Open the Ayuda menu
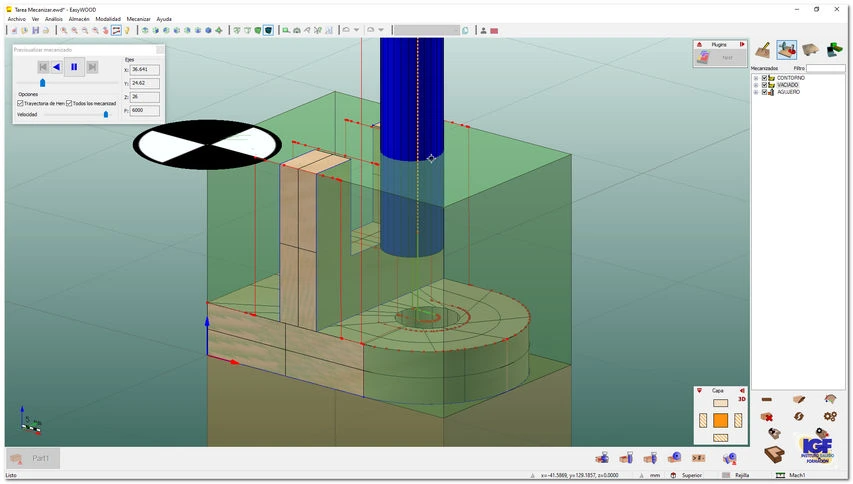Viewport: 853px width, 484px height. pyautogui.click(x=164, y=19)
